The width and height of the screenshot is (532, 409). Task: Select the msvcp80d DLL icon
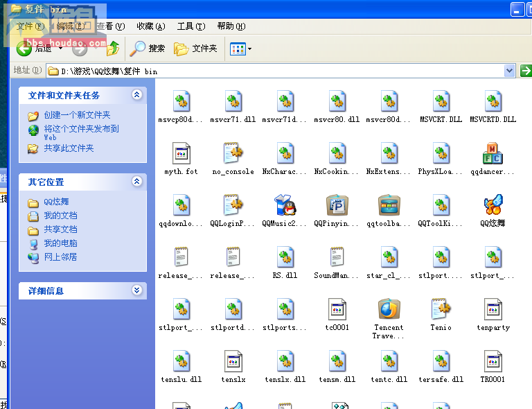coord(181,101)
